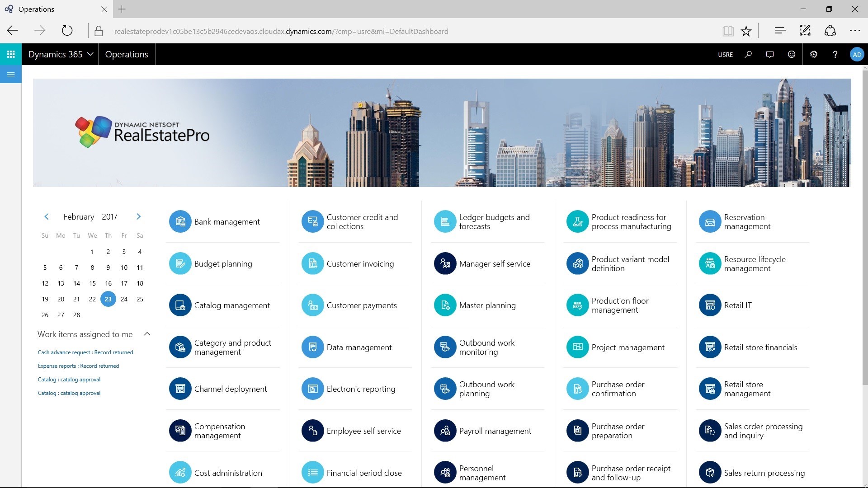Expand the hamburger navigation pane
The image size is (868, 488).
[11, 75]
